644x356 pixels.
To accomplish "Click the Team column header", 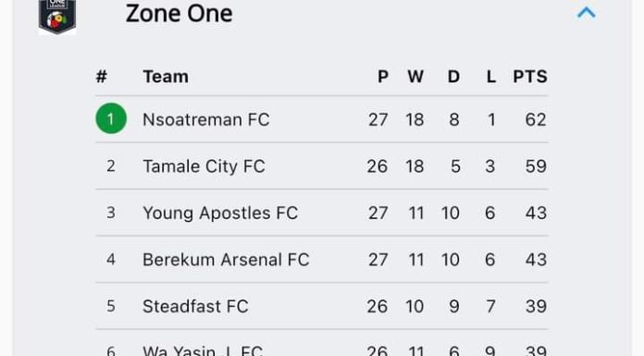I will tap(166, 77).
